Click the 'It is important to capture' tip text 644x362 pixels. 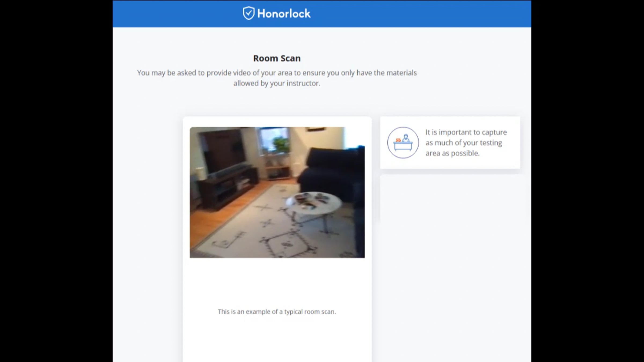[466, 143]
